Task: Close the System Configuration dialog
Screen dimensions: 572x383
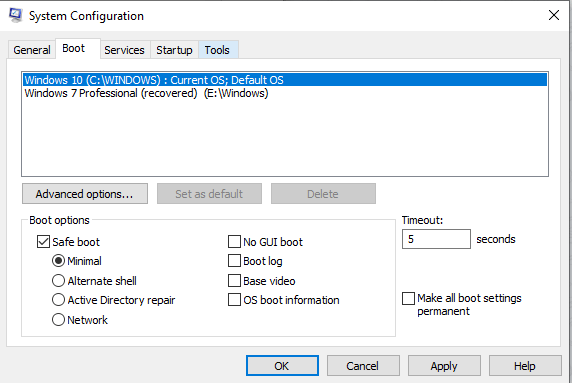Action: 553,15
